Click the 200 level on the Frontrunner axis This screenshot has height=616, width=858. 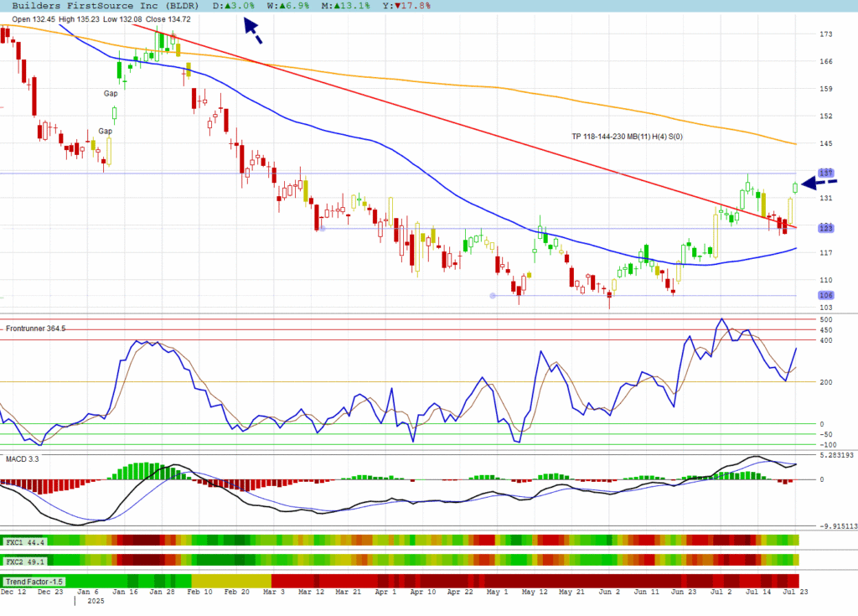pos(825,382)
